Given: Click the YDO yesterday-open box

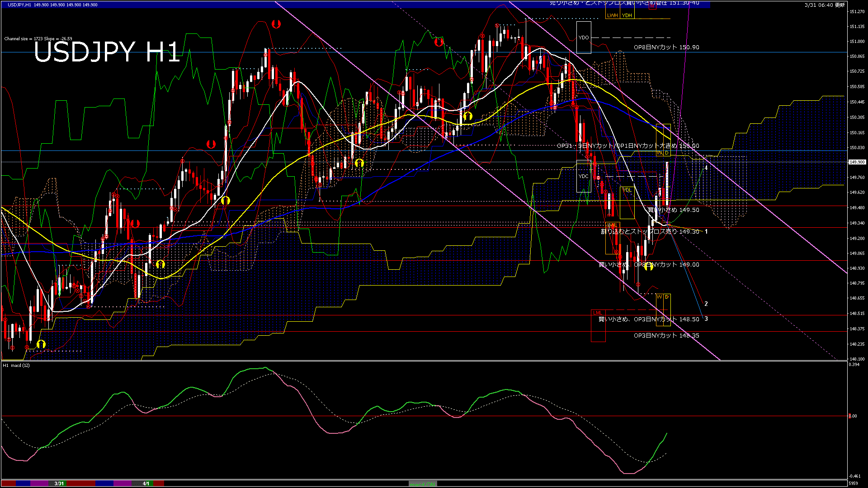Looking at the screenshot, I should pyautogui.click(x=584, y=38).
